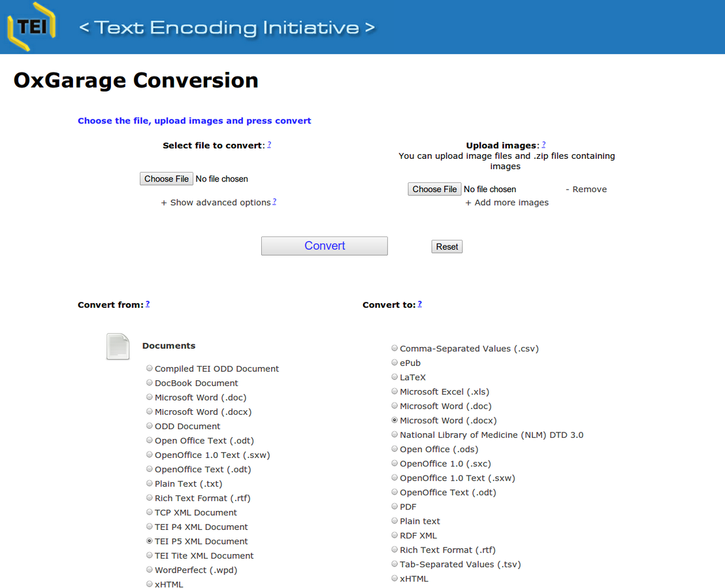Select Rich Text Format (.rtf) as source
This screenshot has height=588, width=725.
click(x=150, y=498)
